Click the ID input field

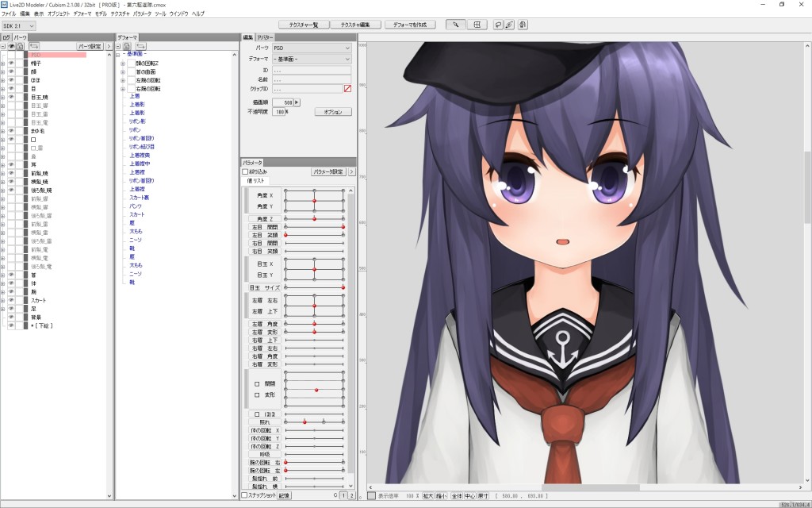pyautogui.click(x=312, y=70)
